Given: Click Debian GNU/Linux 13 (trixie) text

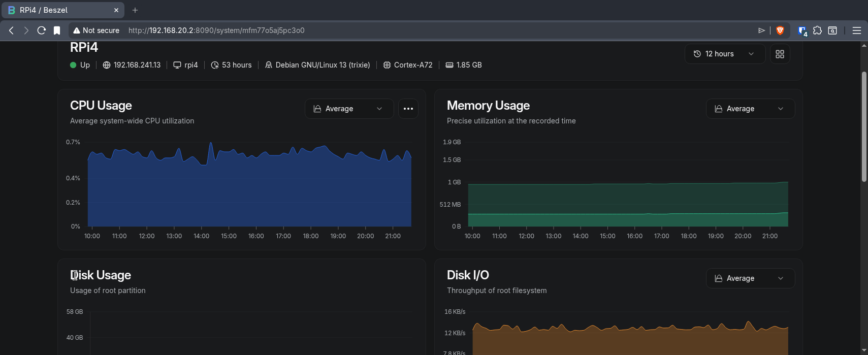Looking at the screenshot, I should click(323, 65).
